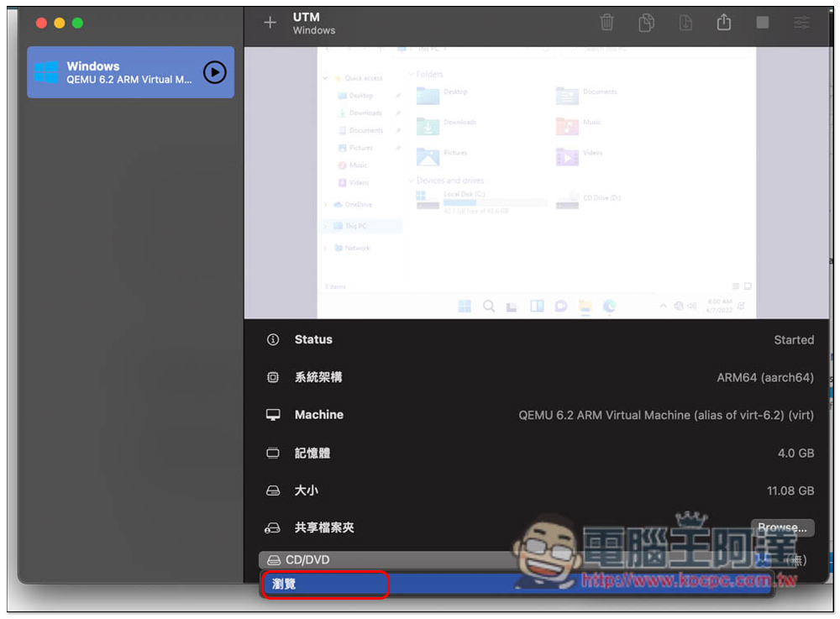Click the 共享檔案夾 drive icon
Screen dimensions: 840x619
pos(272,528)
